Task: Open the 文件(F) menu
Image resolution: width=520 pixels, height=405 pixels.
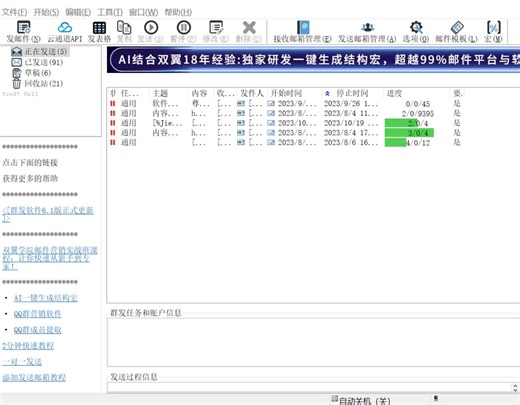Action: (x=14, y=12)
